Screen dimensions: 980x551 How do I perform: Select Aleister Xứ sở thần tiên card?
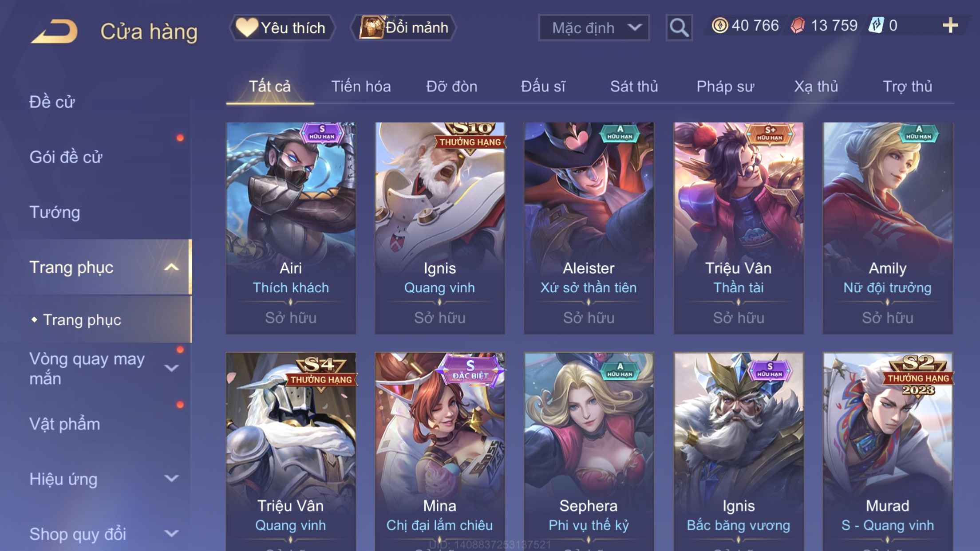click(589, 228)
